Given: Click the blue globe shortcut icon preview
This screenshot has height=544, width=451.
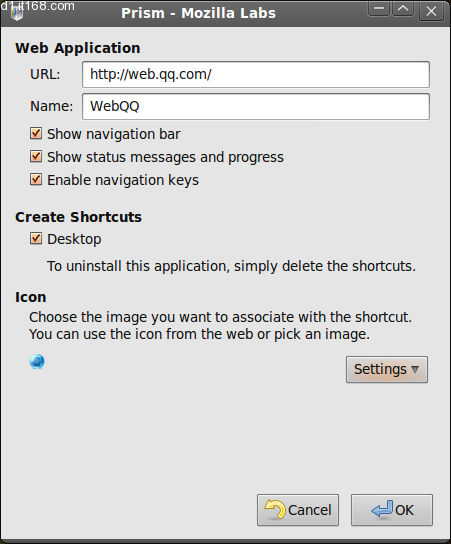Looking at the screenshot, I should pyautogui.click(x=37, y=362).
